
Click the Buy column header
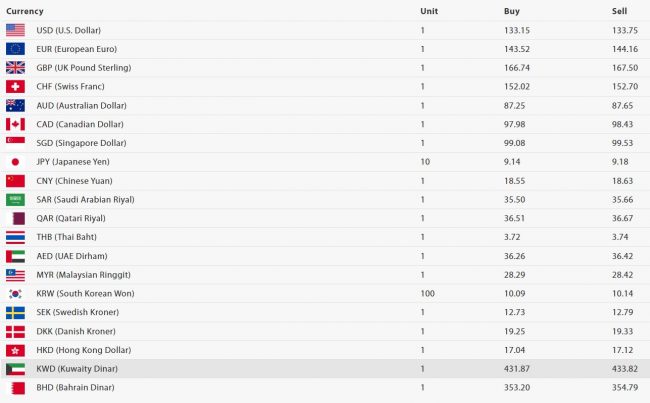[x=512, y=11]
